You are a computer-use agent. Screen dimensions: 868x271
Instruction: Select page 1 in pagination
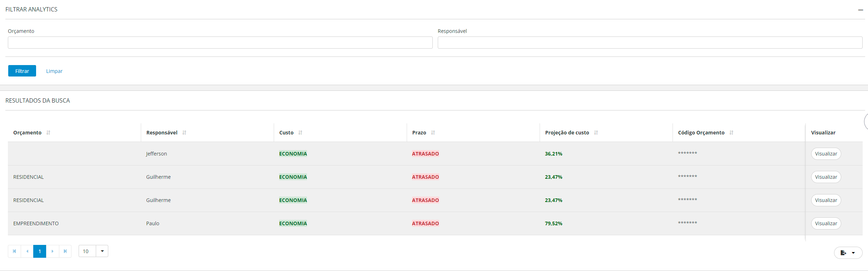(40, 251)
